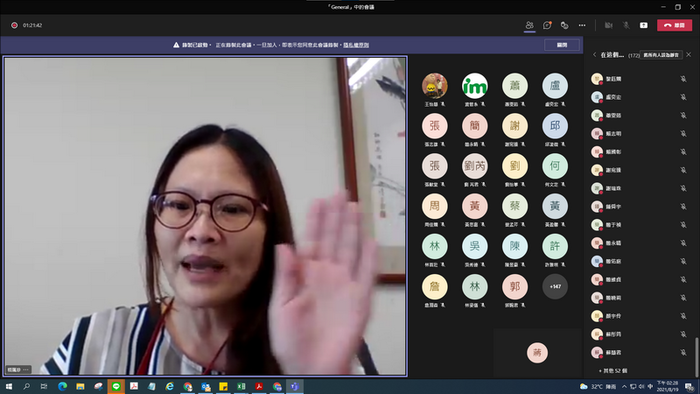Close the participants side panel
700x394 pixels.
(x=688, y=54)
